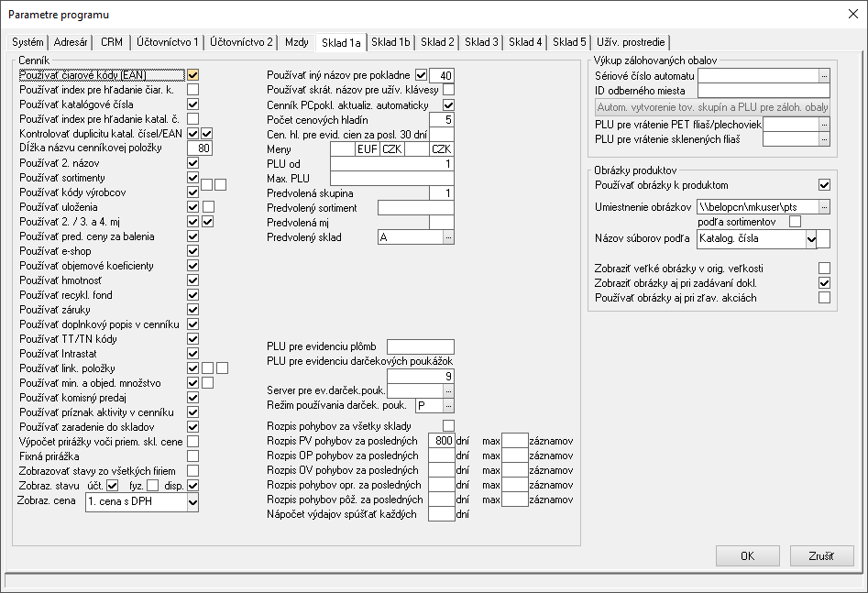Screen dimensions: 868x593
Task: Click browse for PLU pre vrátenie sklenených fliaš
Action: coord(824,139)
